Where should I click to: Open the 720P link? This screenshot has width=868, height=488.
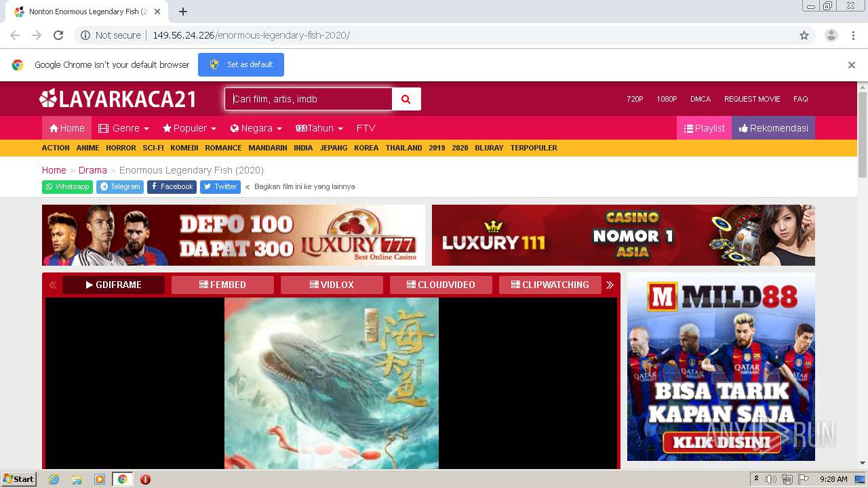(x=635, y=99)
